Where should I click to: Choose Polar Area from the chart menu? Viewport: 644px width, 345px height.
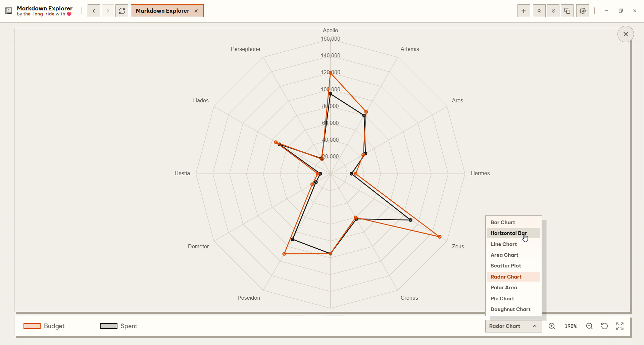tap(513, 287)
